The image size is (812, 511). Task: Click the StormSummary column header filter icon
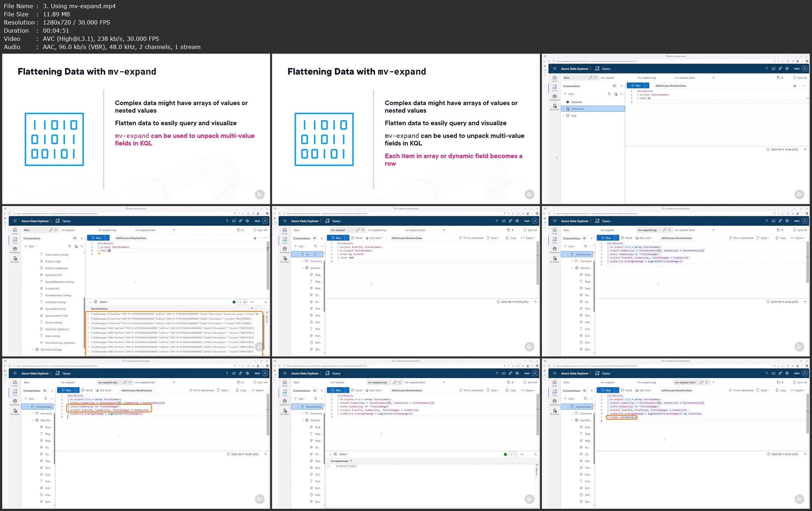click(252, 309)
